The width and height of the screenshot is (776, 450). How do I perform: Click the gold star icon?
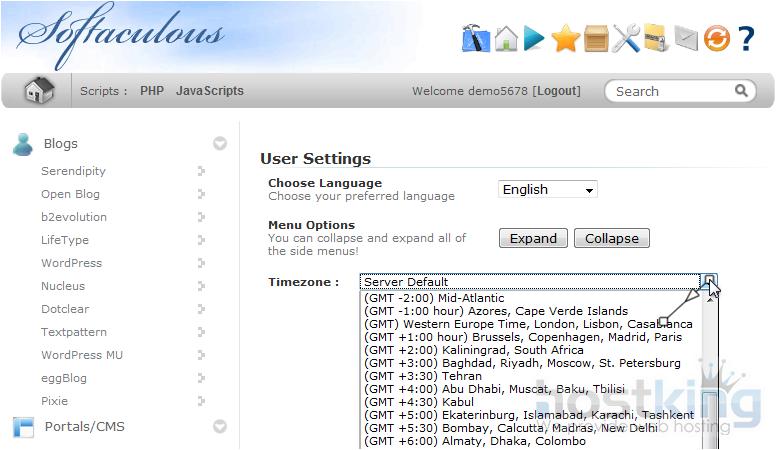(566, 39)
